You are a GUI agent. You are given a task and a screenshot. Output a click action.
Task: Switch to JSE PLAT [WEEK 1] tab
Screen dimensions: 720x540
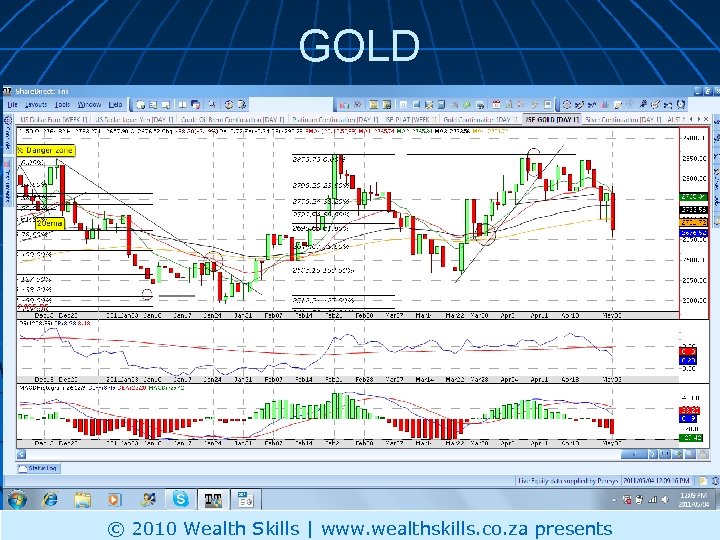click(x=411, y=119)
